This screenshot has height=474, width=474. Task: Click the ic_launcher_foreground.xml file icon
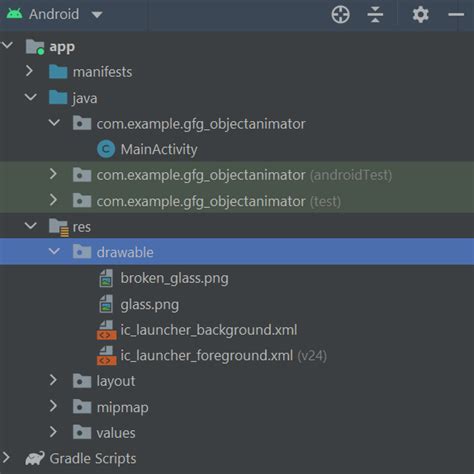[107, 356]
